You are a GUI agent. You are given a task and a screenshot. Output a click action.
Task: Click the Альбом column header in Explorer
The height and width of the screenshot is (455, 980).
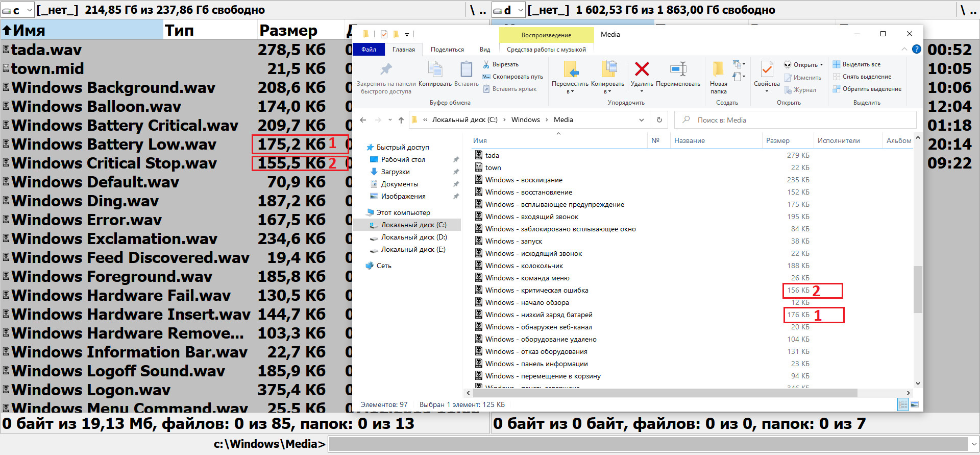(x=898, y=140)
